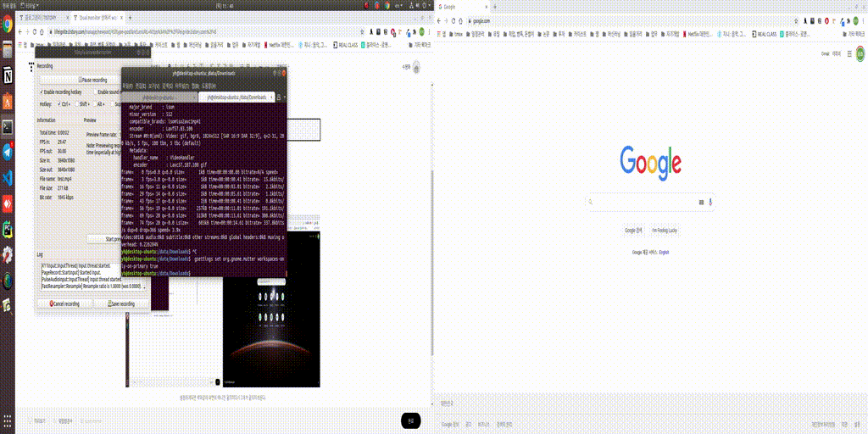
Task: Open Activities overview in the top bar
Action: point(10,5)
